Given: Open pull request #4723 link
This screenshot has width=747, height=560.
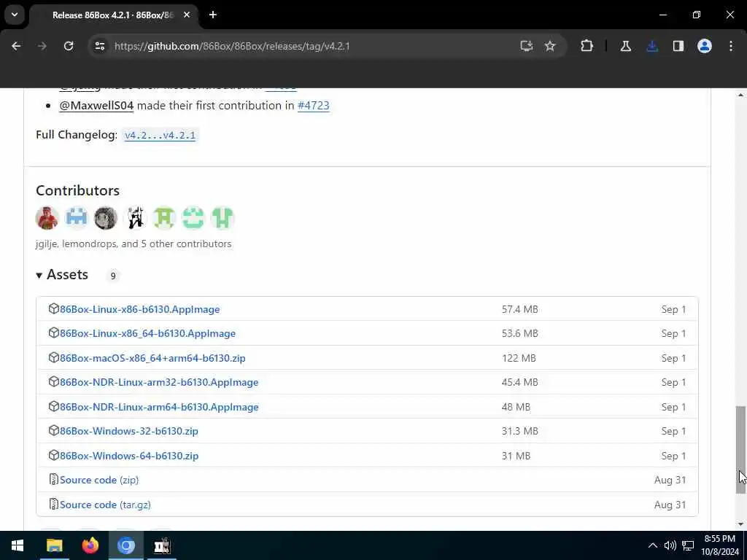Looking at the screenshot, I should (x=313, y=105).
